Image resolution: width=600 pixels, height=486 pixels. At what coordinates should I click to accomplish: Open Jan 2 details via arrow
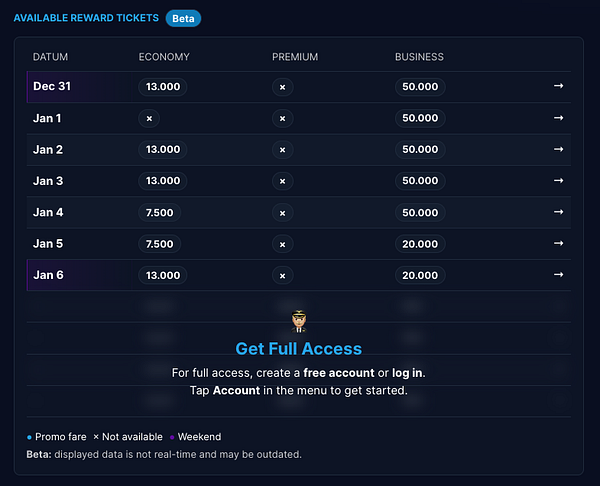558,149
